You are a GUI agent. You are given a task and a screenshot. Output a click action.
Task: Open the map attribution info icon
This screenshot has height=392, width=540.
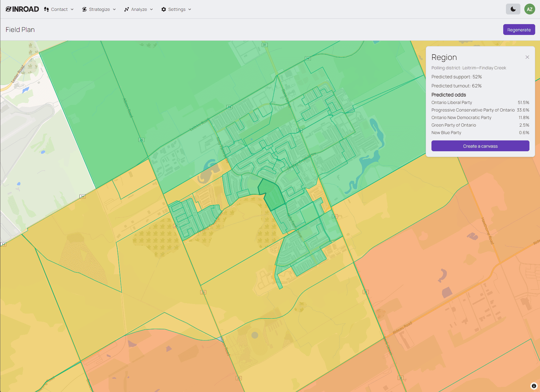coord(534,386)
